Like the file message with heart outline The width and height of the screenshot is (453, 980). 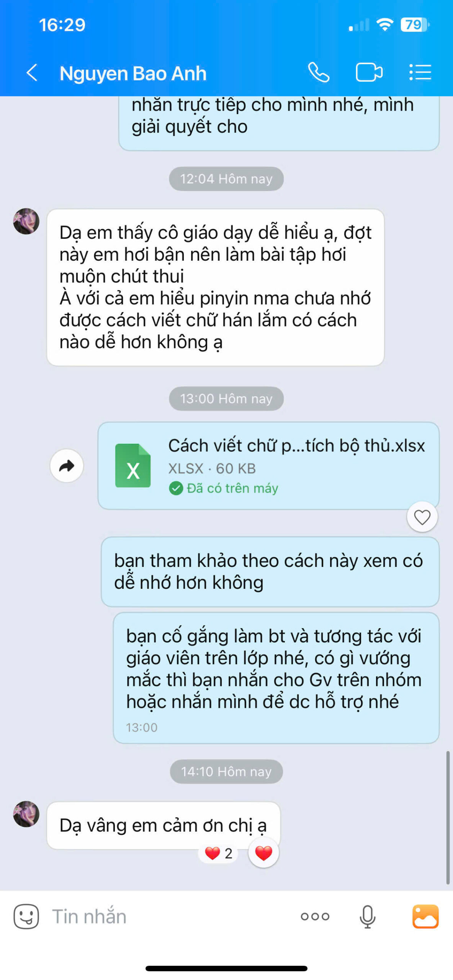point(422,517)
